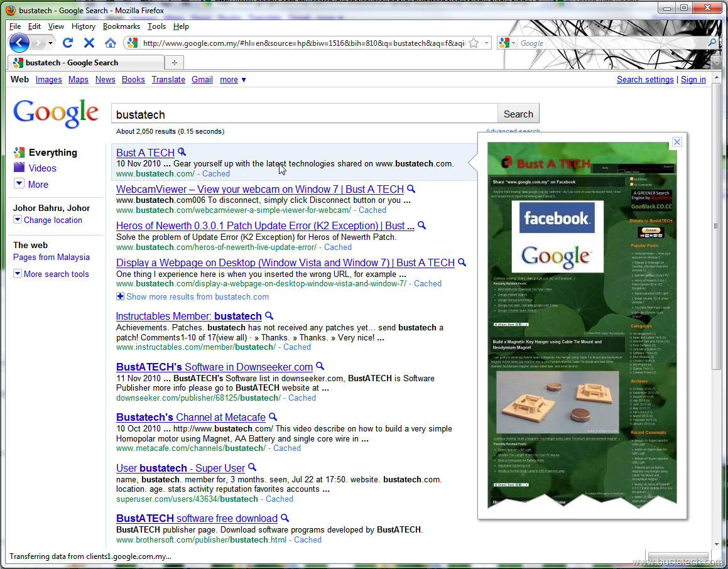Click the forward navigation arrow
This screenshot has height=569, width=728.
tap(38, 43)
